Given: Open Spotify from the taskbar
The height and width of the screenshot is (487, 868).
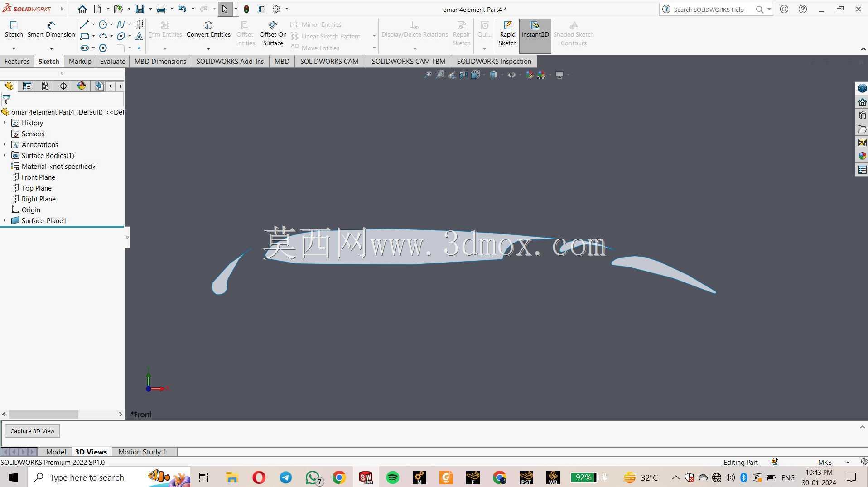Looking at the screenshot, I should (x=392, y=477).
